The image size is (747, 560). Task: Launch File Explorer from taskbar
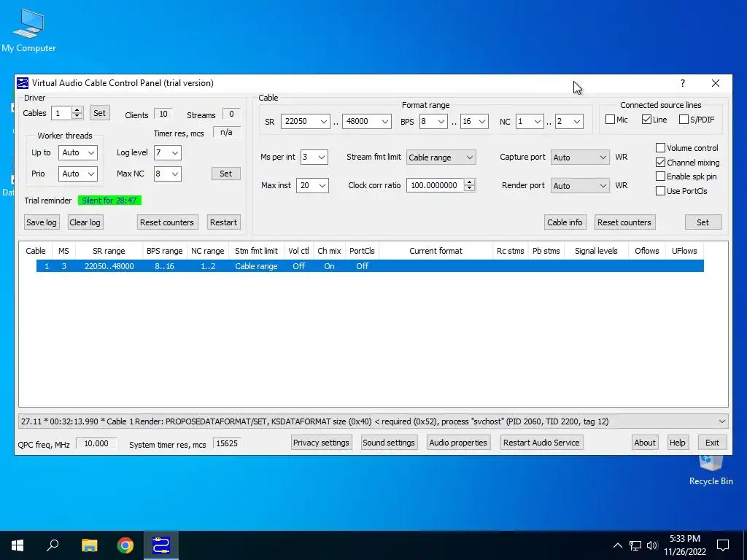89,545
